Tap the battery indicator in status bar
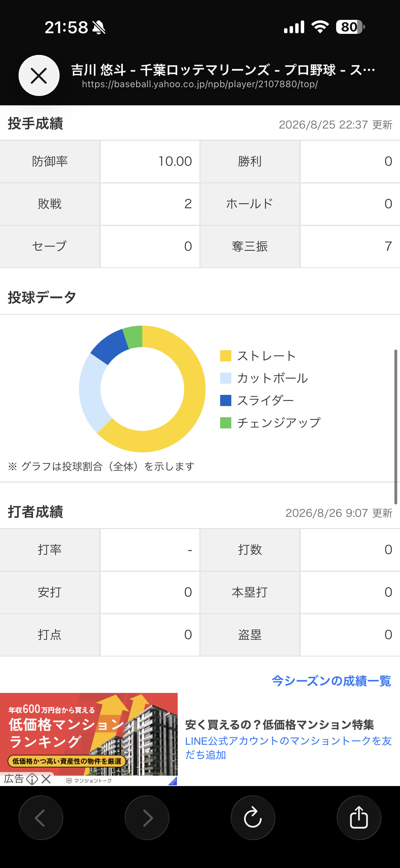This screenshot has width=400, height=868. pos(350,27)
